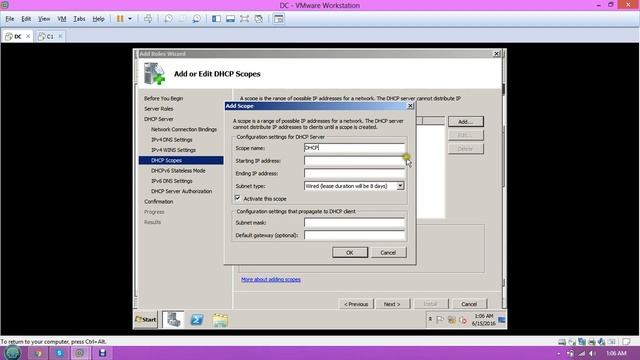
Task: Launch PowerShell from the guest taskbar
Action: tap(197, 320)
